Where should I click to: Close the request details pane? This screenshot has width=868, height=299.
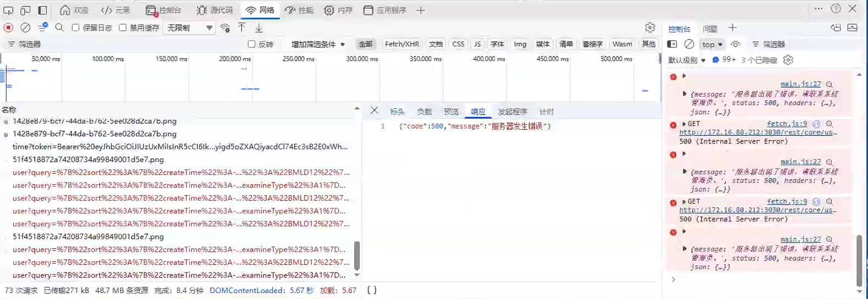(x=374, y=110)
